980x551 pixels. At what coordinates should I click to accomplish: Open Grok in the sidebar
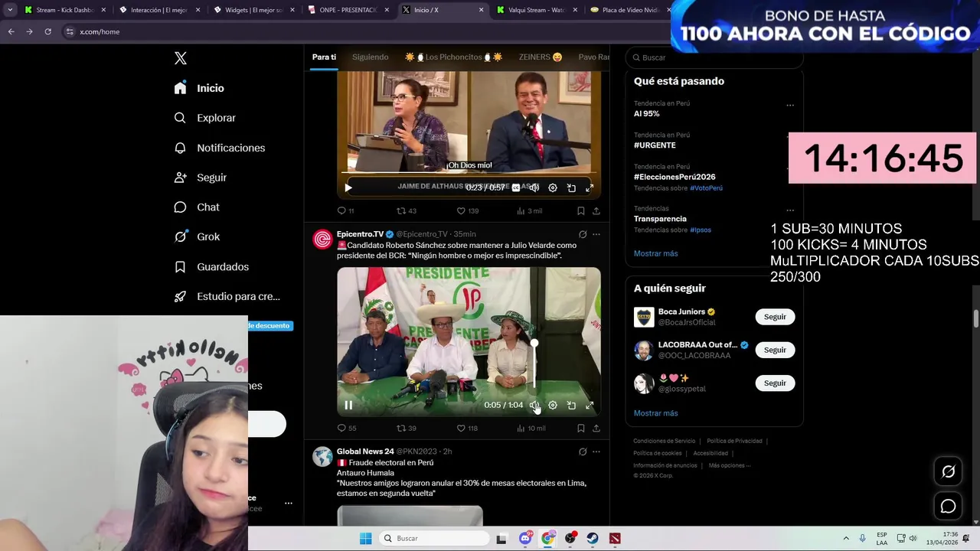point(197,236)
